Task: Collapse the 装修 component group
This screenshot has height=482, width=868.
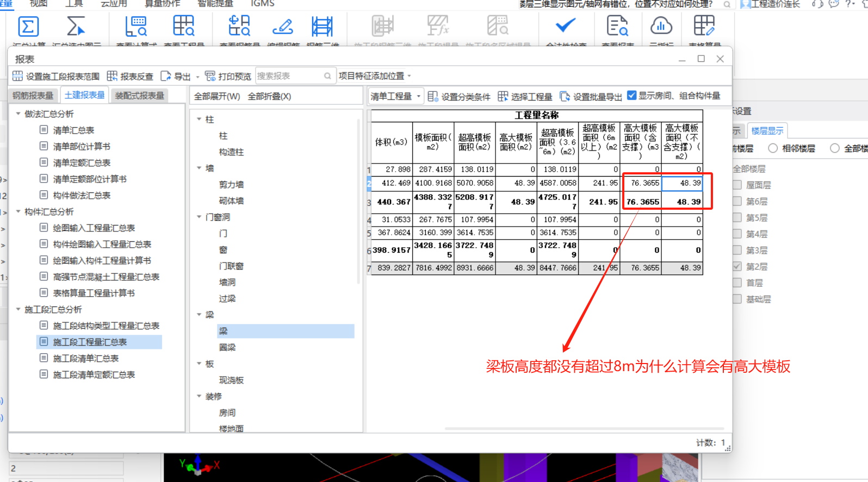Action: (199, 396)
